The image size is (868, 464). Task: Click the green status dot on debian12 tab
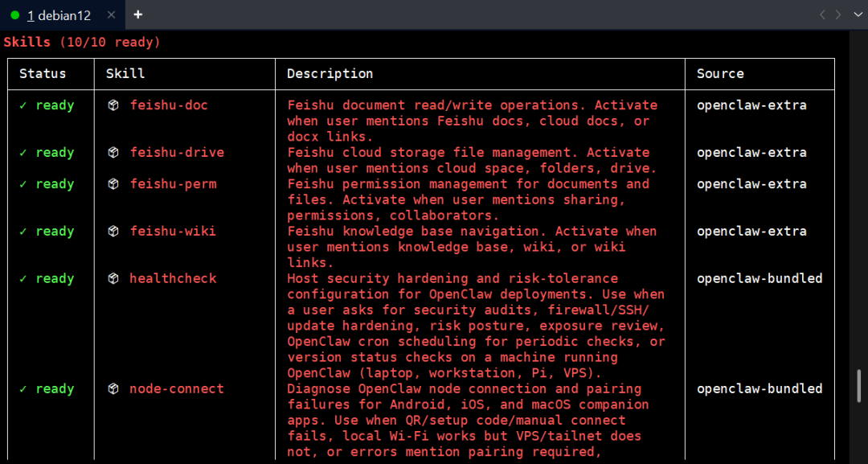[15, 15]
